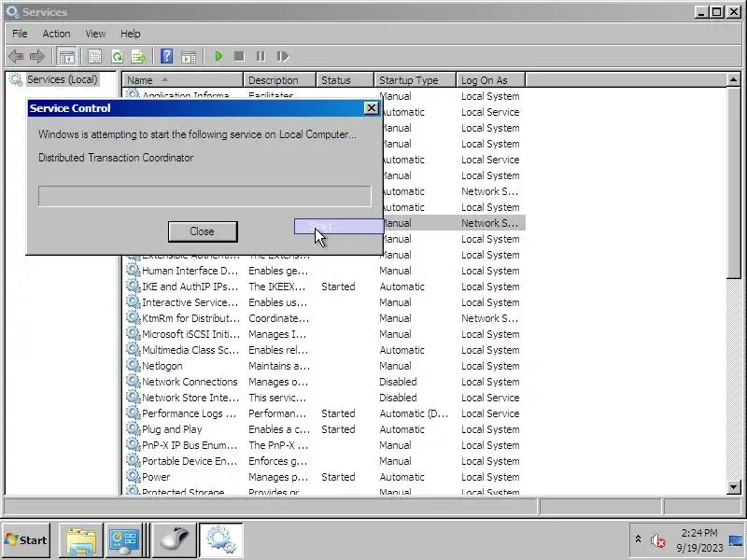Click the 'Distributed Transaction Coordinator' dialog text

[116, 158]
